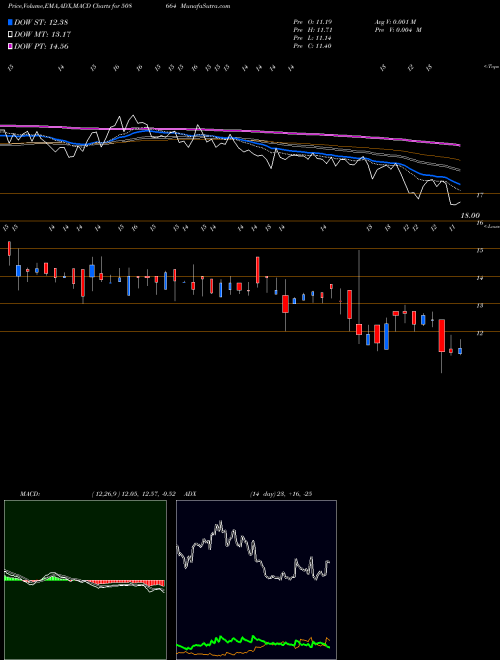
Task: Click the last blue candlestick on the right
Action: click(460, 351)
